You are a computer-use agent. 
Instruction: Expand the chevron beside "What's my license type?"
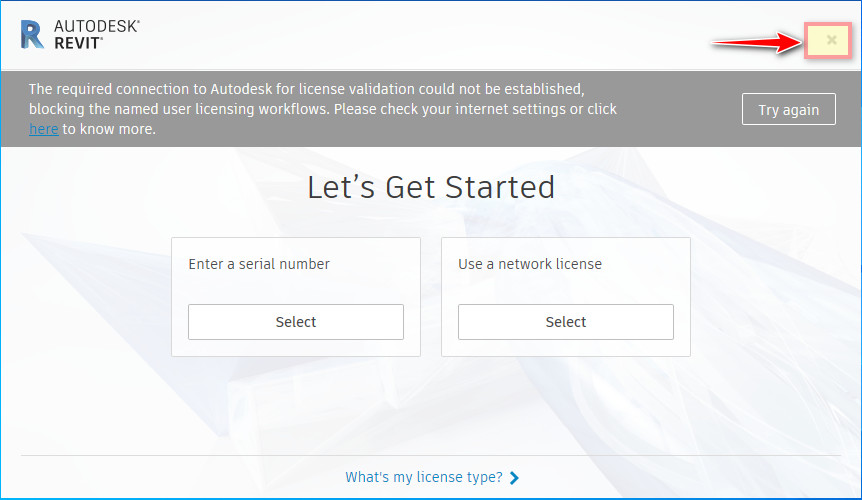click(514, 478)
